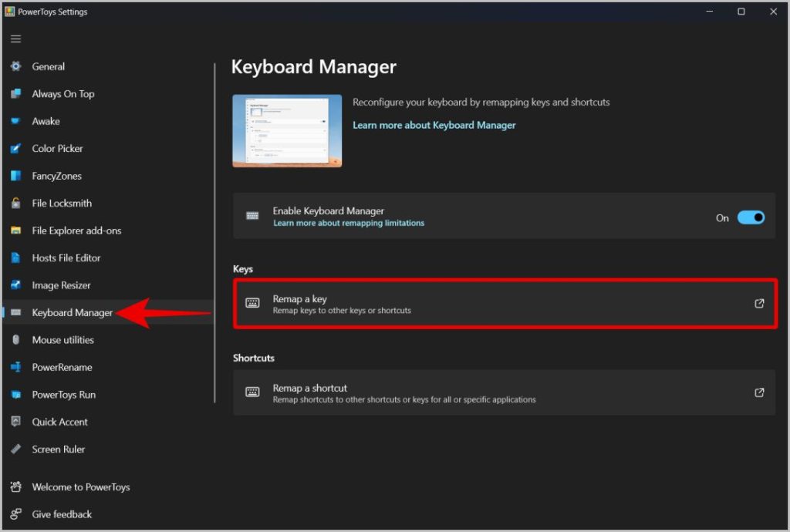Click keyboard icon beside Remap a shortcut
Viewport: 790px width, 532px height.
pyautogui.click(x=252, y=392)
